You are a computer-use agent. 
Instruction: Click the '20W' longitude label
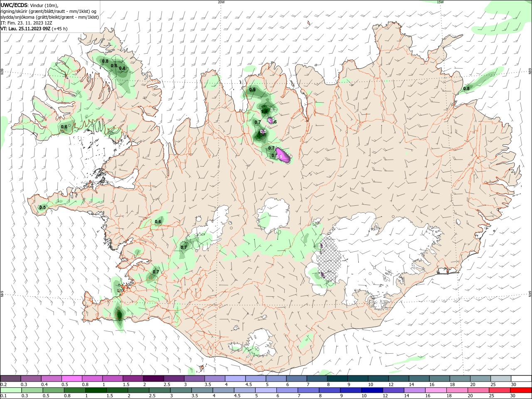pos(221,2)
